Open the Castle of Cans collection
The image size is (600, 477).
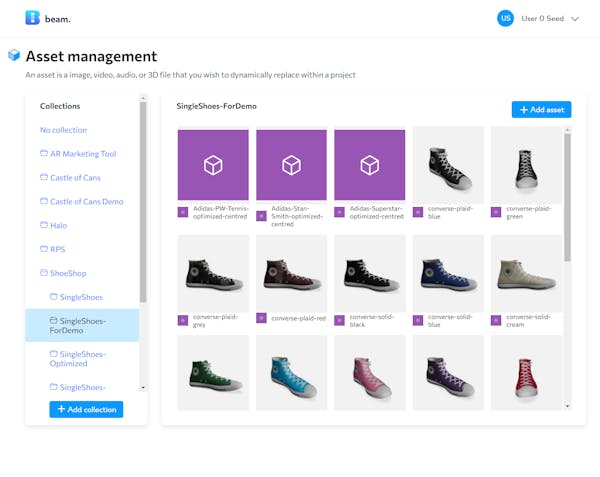(x=70, y=177)
